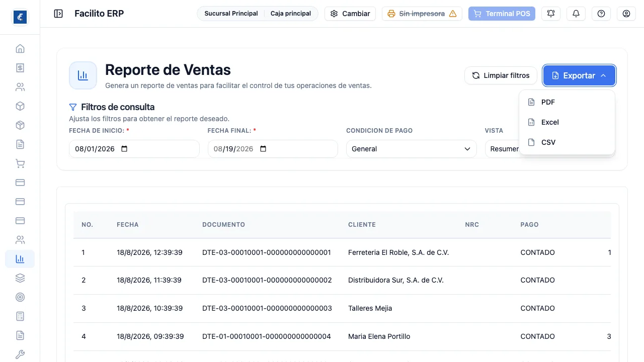Click document DTE-03-00010001-000000000000003

click(x=267, y=308)
